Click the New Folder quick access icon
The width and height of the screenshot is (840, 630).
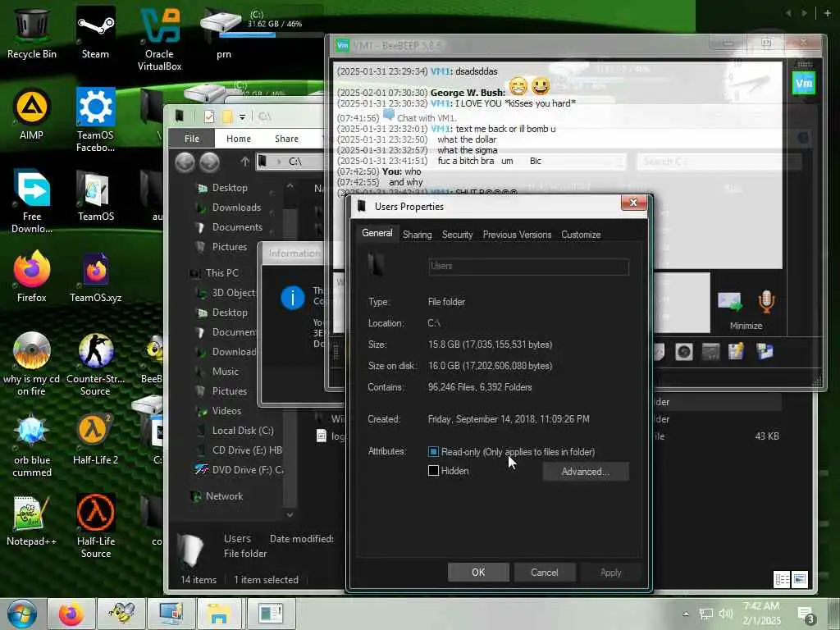tap(226, 116)
